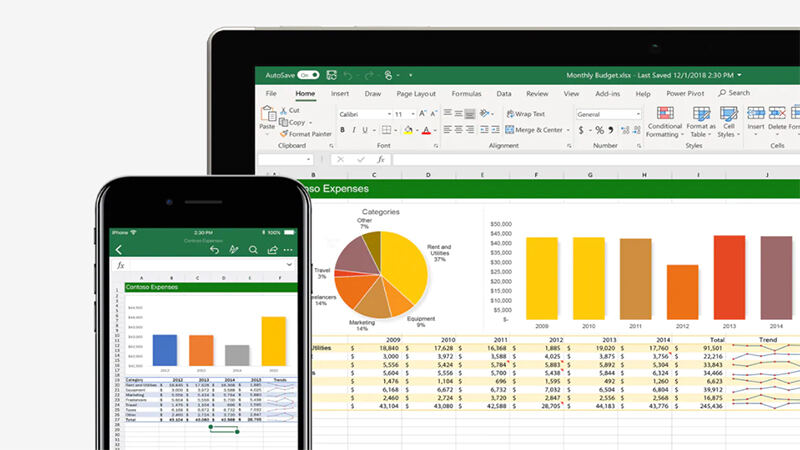Switch to the Data tab
The height and width of the screenshot is (450, 800).
[x=504, y=94]
